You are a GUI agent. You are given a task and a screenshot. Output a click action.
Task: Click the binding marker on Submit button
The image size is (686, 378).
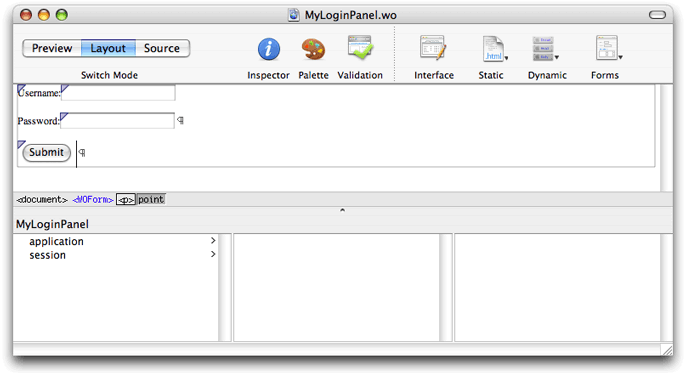21,144
